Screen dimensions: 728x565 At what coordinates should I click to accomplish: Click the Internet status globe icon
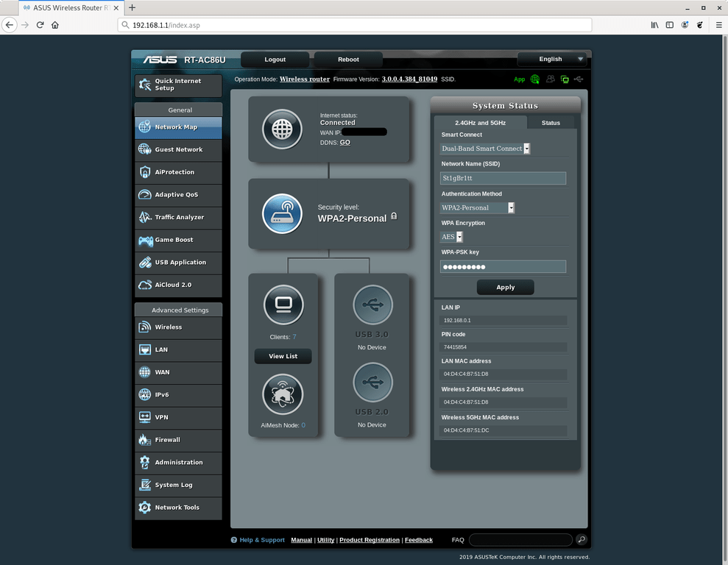[x=283, y=129]
